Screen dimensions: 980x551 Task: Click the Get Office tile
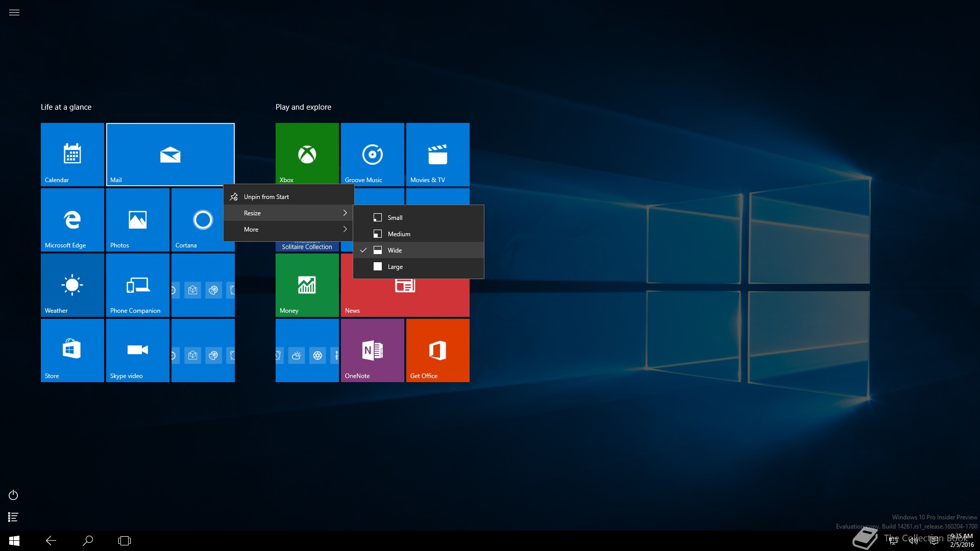tap(437, 350)
